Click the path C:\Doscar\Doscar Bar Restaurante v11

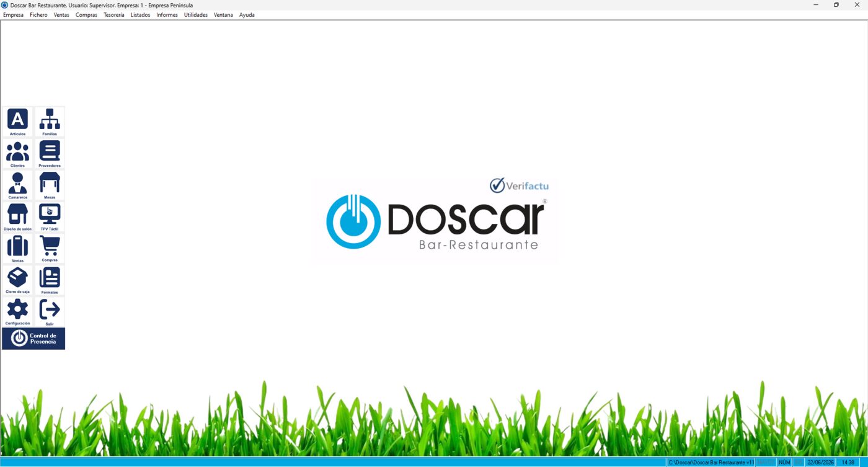[711, 462]
